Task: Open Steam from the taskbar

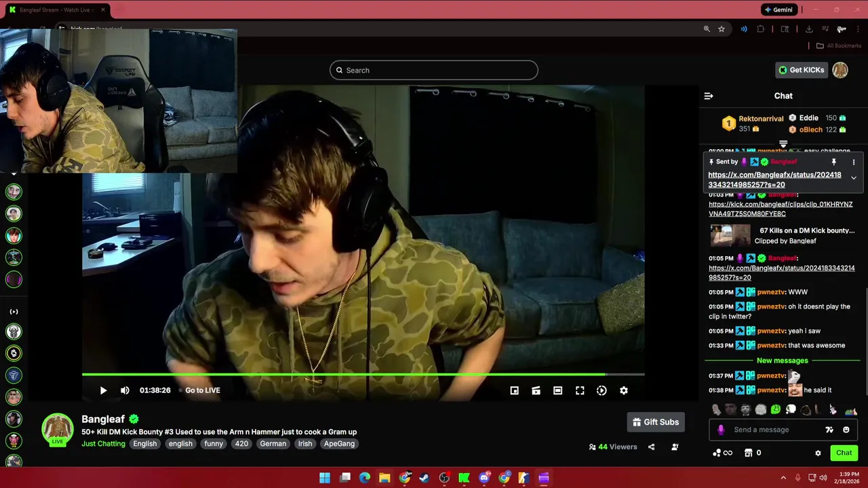Action: [424, 478]
